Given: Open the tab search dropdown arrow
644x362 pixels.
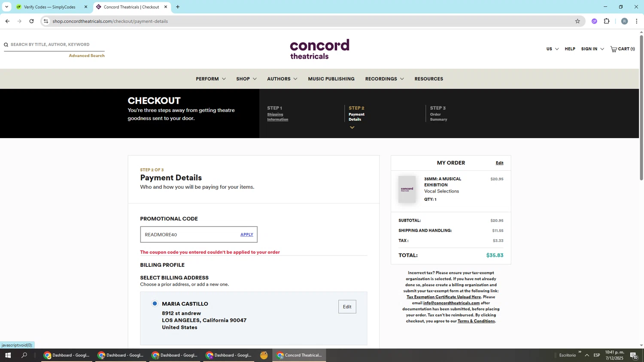Looking at the screenshot, I should point(6,7).
